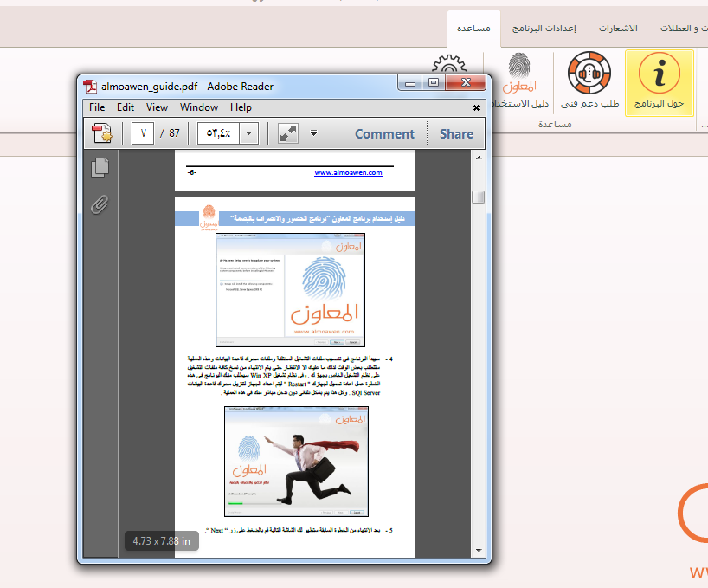This screenshot has width=708, height=588.
Task: Open the attachments paperclip panel
Action: [100, 204]
